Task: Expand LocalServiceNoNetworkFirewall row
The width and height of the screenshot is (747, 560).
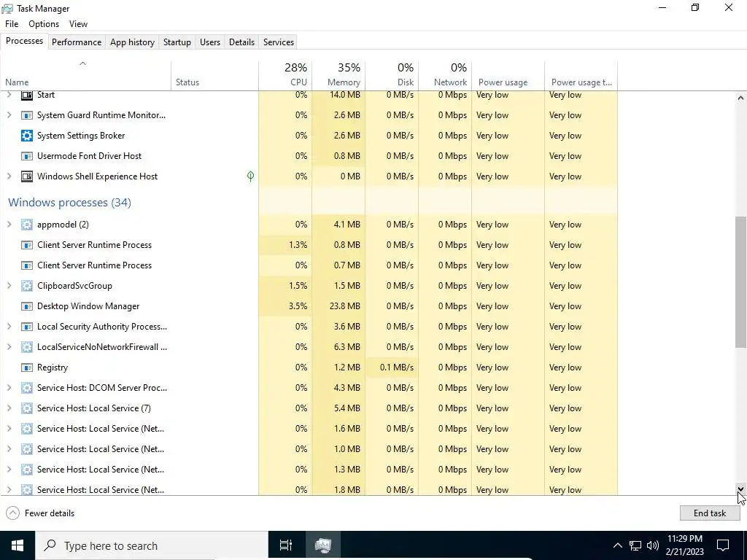Action: [x=9, y=347]
